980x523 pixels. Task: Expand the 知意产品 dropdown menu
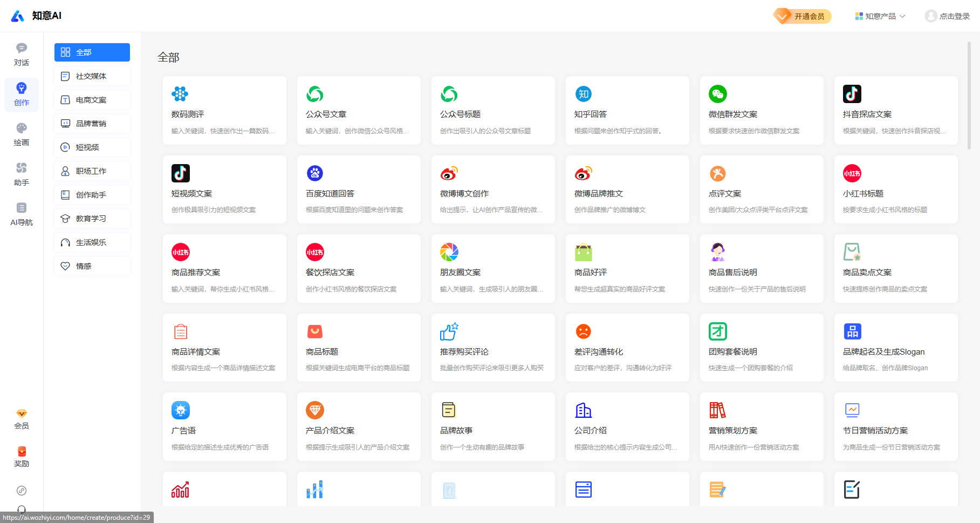click(880, 16)
